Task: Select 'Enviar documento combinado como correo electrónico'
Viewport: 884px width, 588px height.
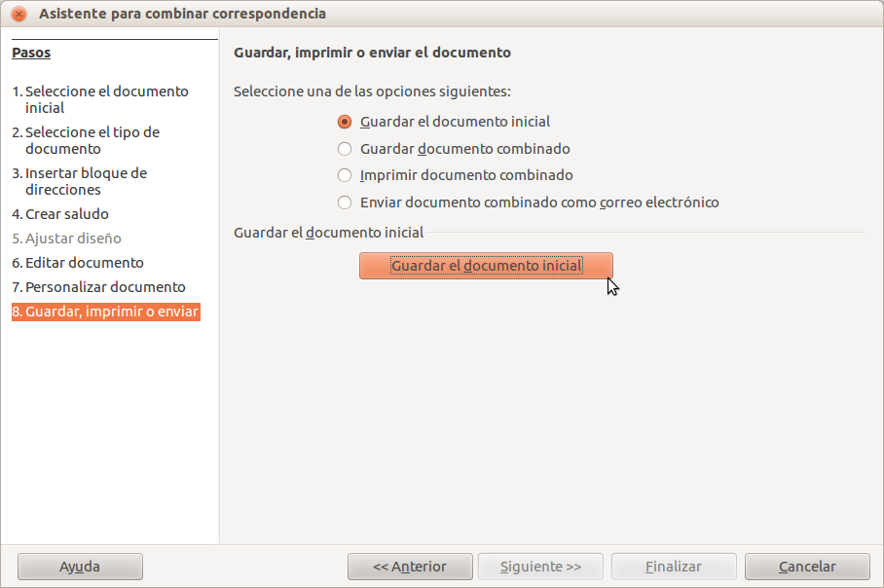Action: pyautogui.click(x=344, y=202)
